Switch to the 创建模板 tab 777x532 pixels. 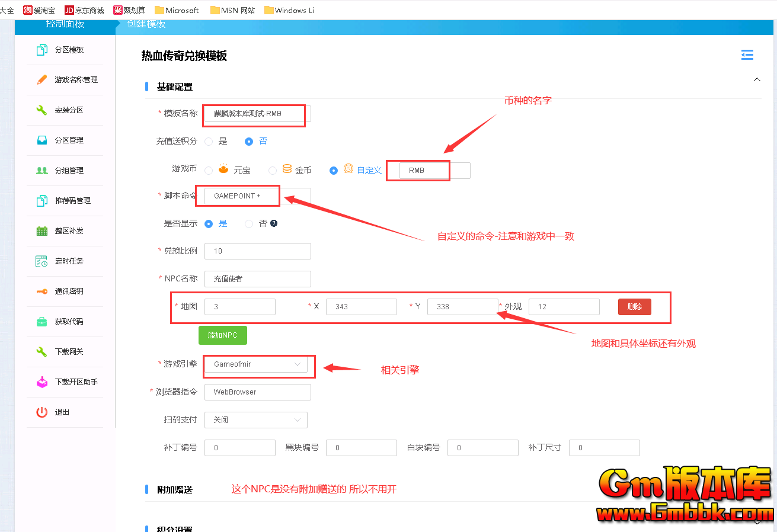click(146, 24)
